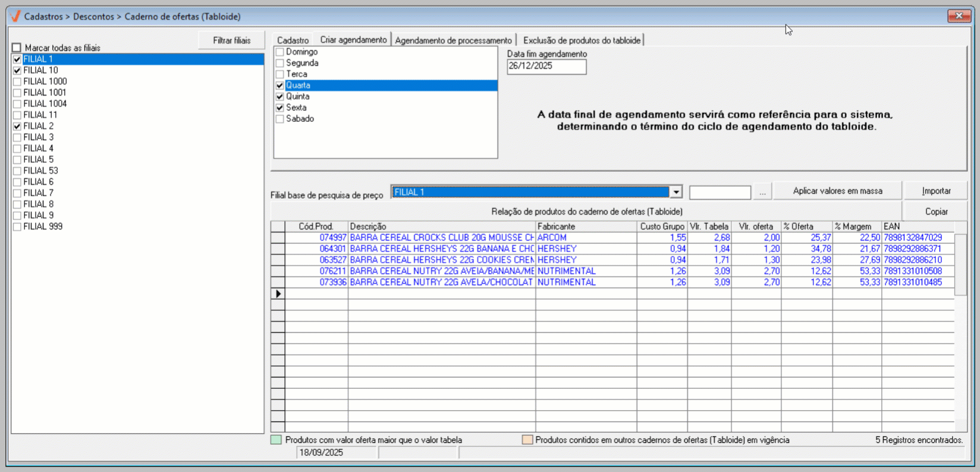Click the Data fim agendamento field
Image resolution: width=980 pixels, height=472 pixels.
[x=546, y=66]
